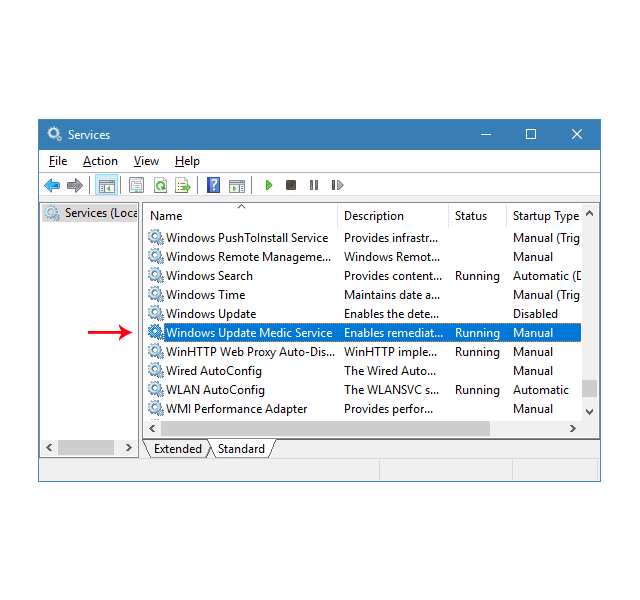Click 'Enables remediat...' description cell

pos(393,333)
